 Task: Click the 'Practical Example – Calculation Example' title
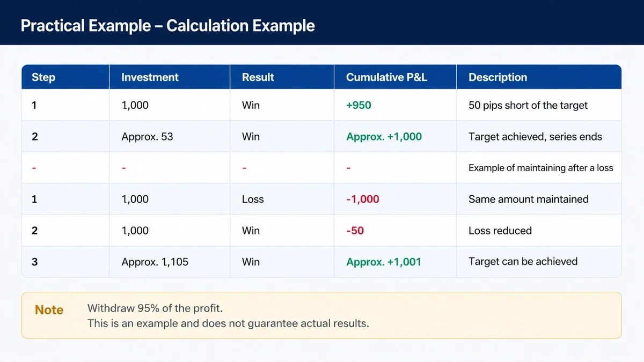pyautogui.click(x=167, y=26)
